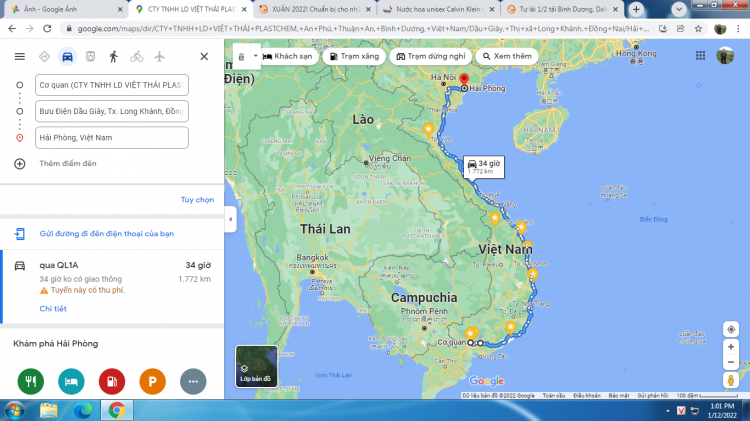
Task: Close the Ảnh - Google Ảnh tab
Action: click(x=120, y=9)
